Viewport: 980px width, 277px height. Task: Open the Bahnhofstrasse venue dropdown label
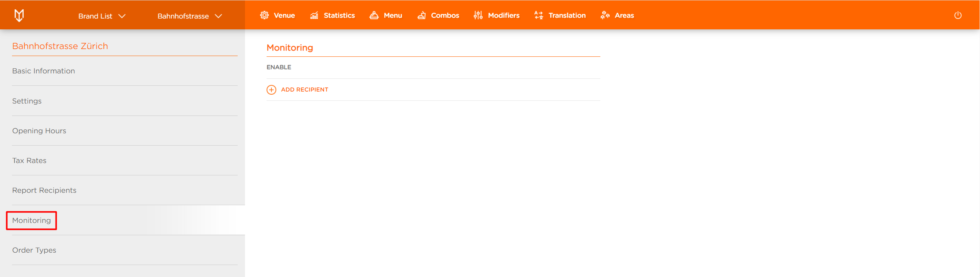pos(183,16)
